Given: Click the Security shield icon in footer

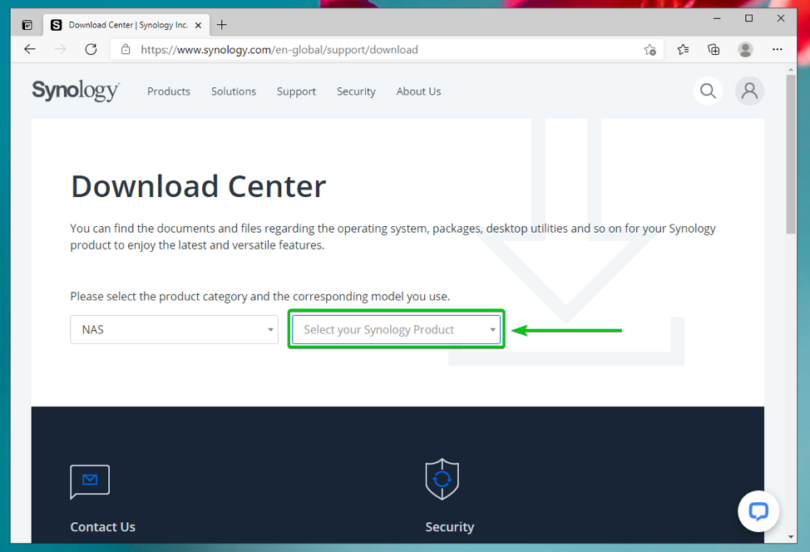Looking at the screenshot, I should (x=442, y=479).
